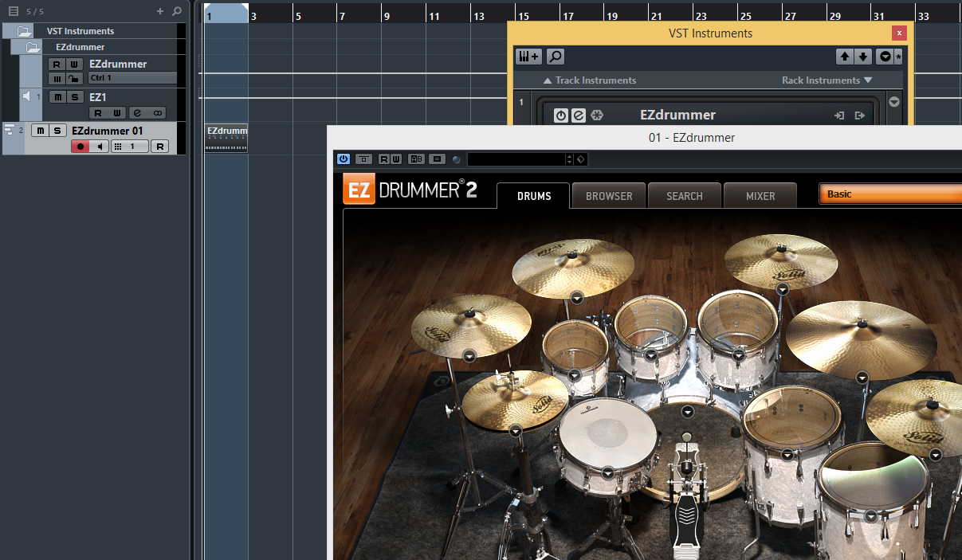The image size is (962, 560).
Task: Collapse the Track Instruments section
Action: (589, 80)
